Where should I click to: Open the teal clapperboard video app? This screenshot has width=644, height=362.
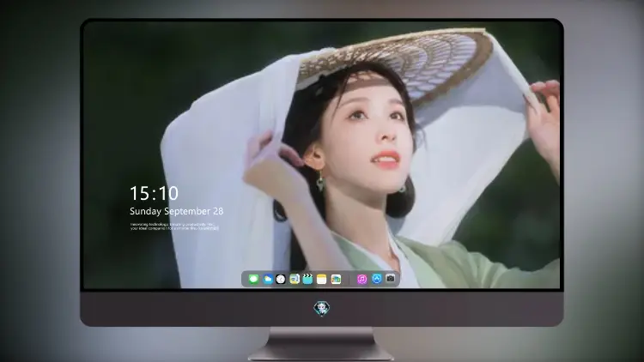307,279
